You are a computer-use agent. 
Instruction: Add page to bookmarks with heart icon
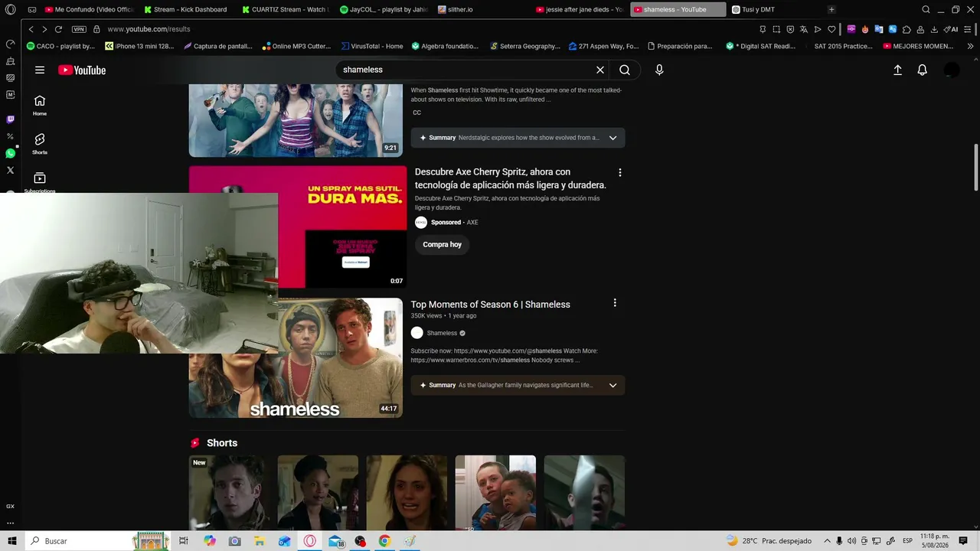pyautogui.click(x=831, y=29)
